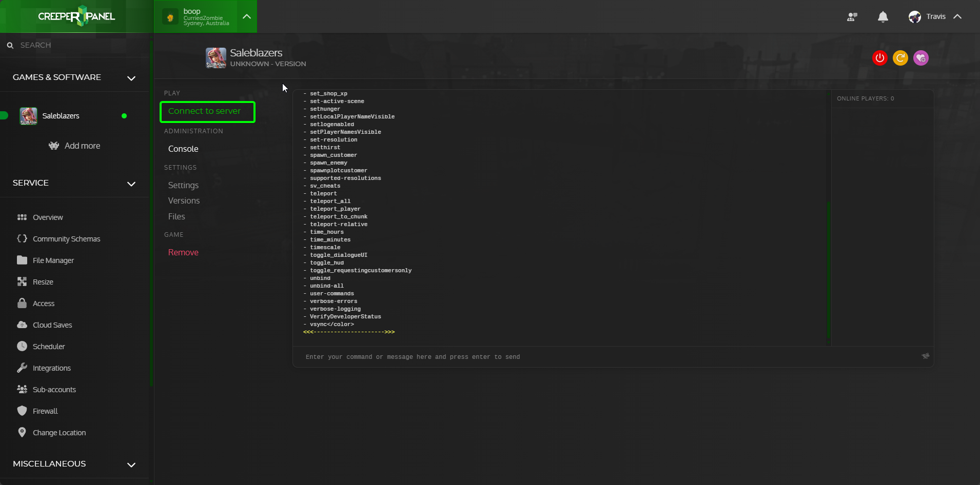980x485 pixels.
Task: Click 'UNKNOWN - VERSION' subtitle text
Action: point(268,64)
